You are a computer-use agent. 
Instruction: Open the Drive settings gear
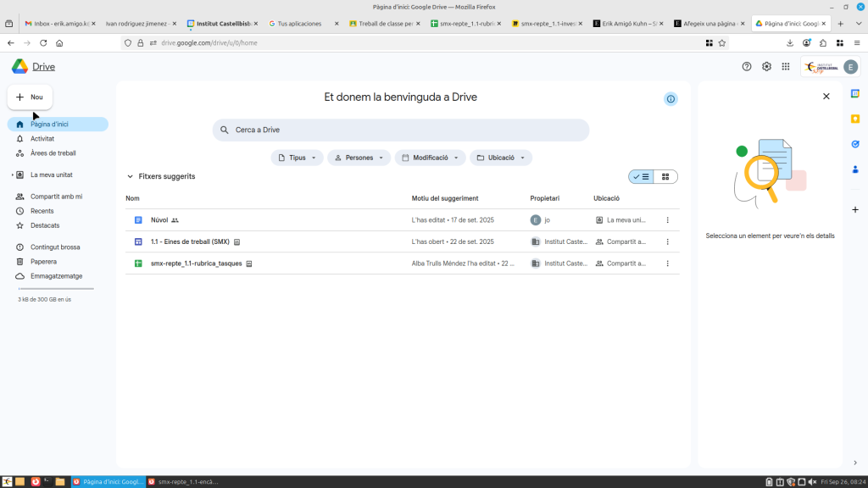[x=766, y=67]
